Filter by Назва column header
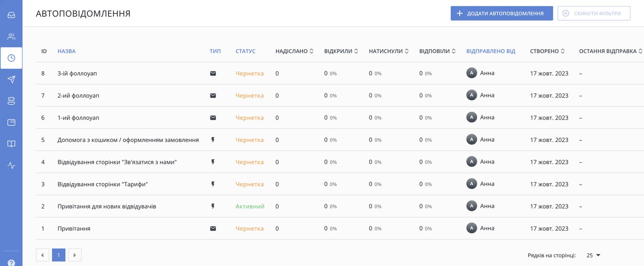This screenshot has width=644, height=266. [x=66, y=51]
